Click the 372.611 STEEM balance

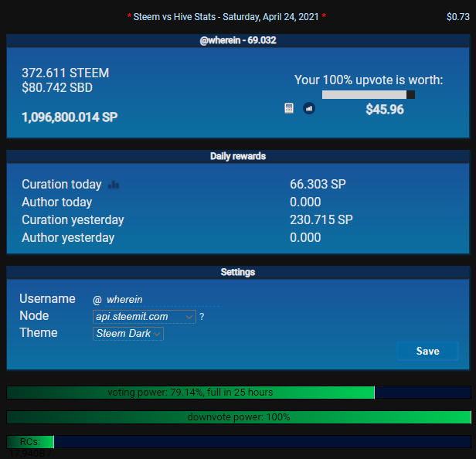(x=65, y=73)
